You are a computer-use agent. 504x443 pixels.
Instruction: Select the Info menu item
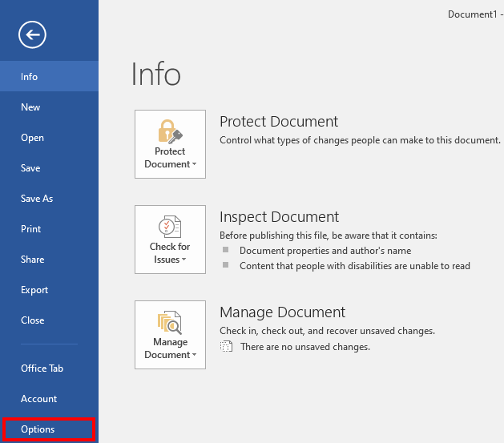coord(49,76)
